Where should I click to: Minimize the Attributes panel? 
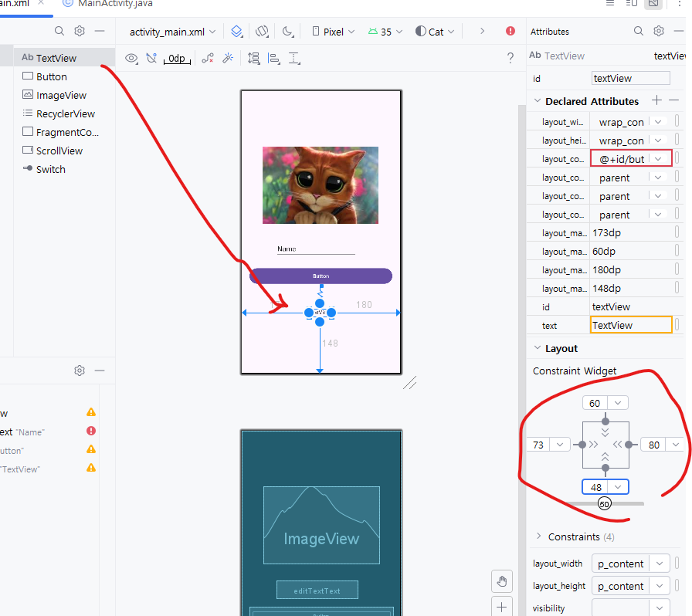point(679,31)
